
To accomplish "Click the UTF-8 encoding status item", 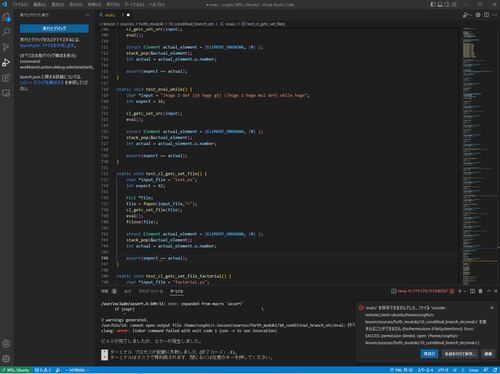I will (443, 370).
